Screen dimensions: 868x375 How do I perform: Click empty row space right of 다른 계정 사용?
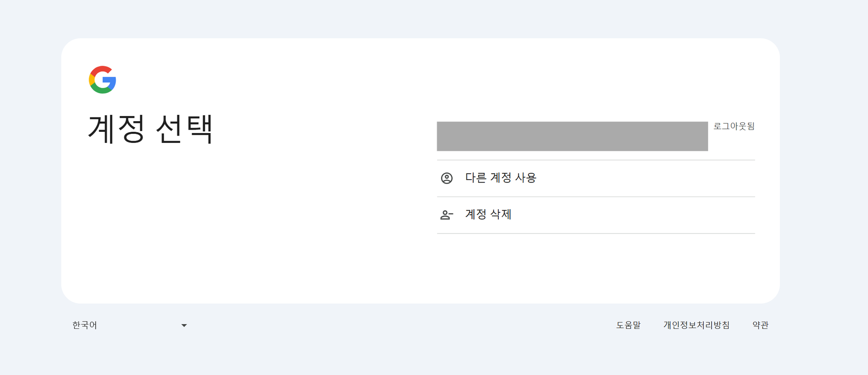644,178
